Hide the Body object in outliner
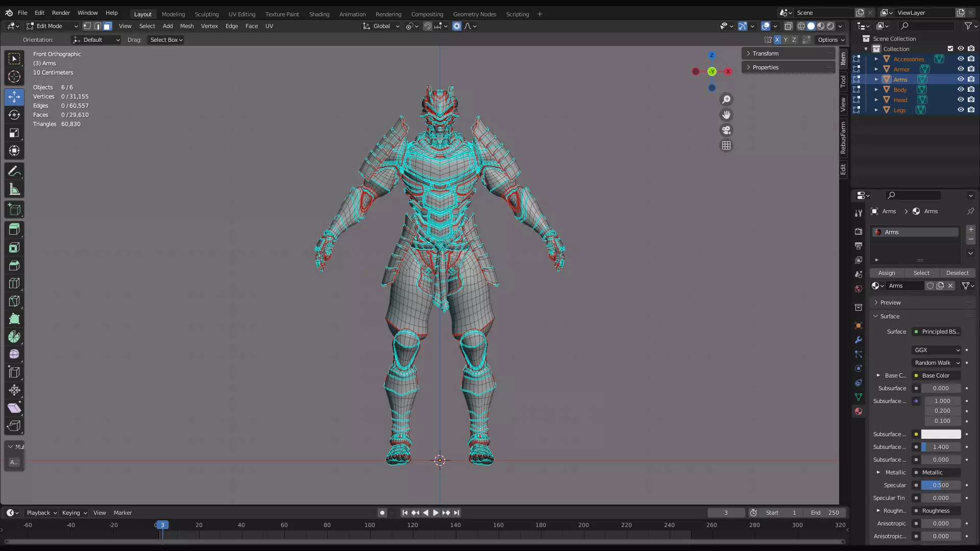 click(960, 90)
